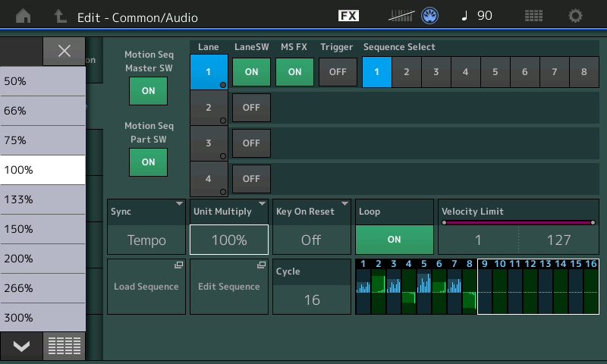Screen dimensions: 607x364
Task: Open the audio level meter icon
Action: tap(402, 16)
